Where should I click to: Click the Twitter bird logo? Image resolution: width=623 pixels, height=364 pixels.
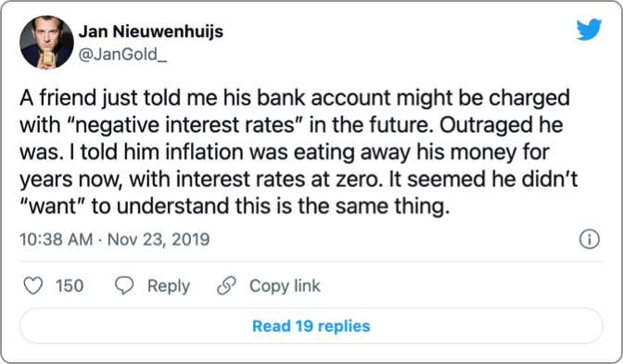click(x=589, y=30)
